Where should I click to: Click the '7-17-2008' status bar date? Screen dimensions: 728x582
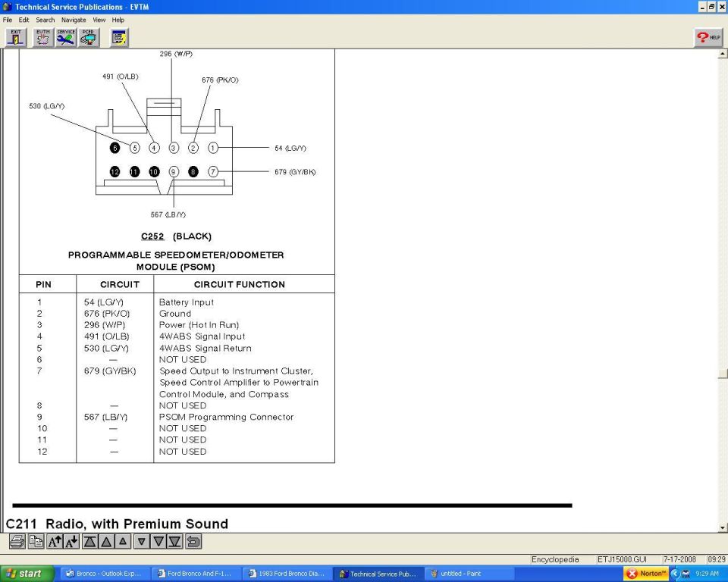[x=679, y=559]
